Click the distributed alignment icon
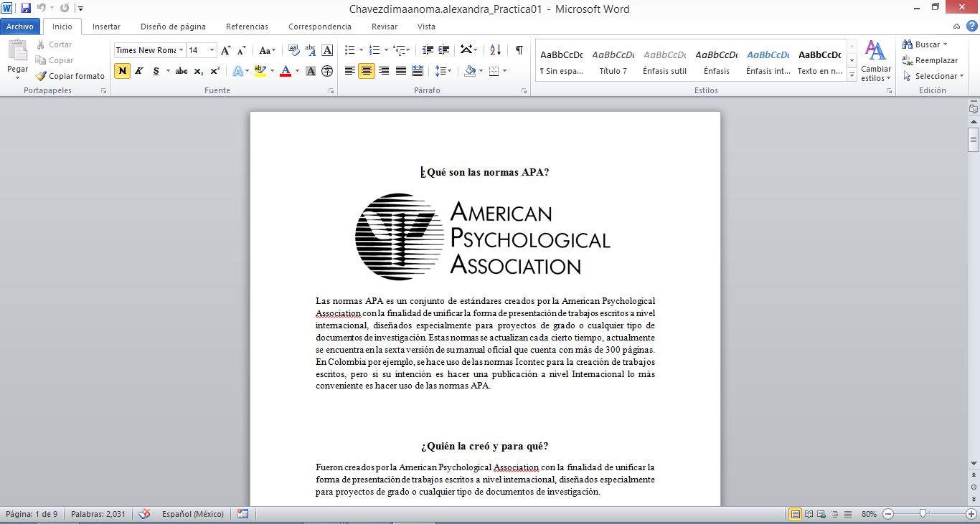Image resolution: width=980 pixels, height=524 pixels. pos(418,71)
